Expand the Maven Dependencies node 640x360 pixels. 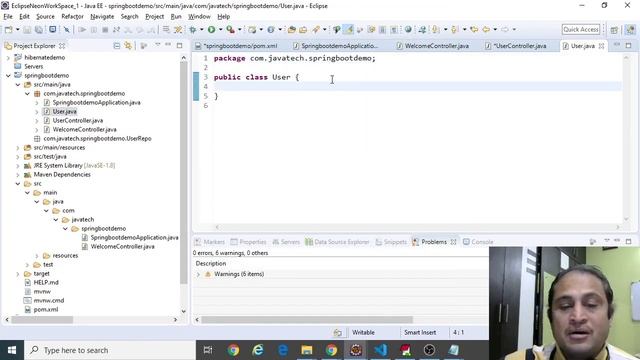click(x=18, y=175)
